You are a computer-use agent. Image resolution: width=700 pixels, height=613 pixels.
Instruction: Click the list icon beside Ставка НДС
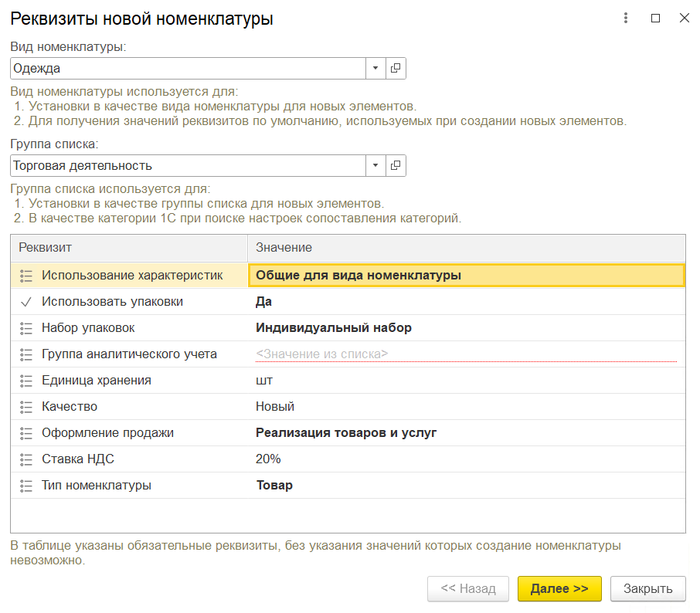26,459
